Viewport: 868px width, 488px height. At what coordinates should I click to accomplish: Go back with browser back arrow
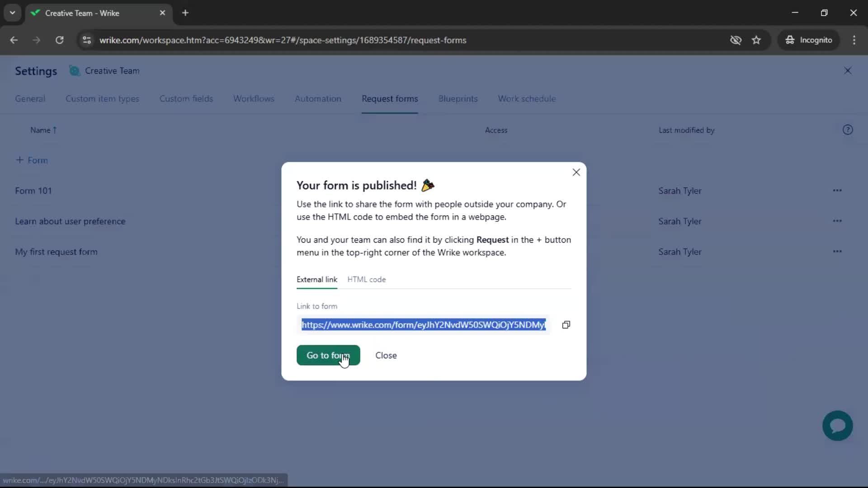pyautogui.click(x=14, y=40)
